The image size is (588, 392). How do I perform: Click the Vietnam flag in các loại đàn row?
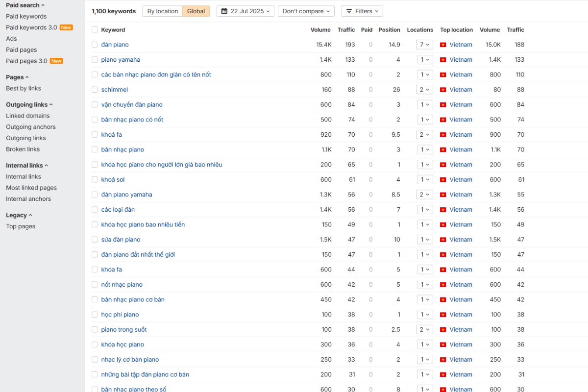443,210
